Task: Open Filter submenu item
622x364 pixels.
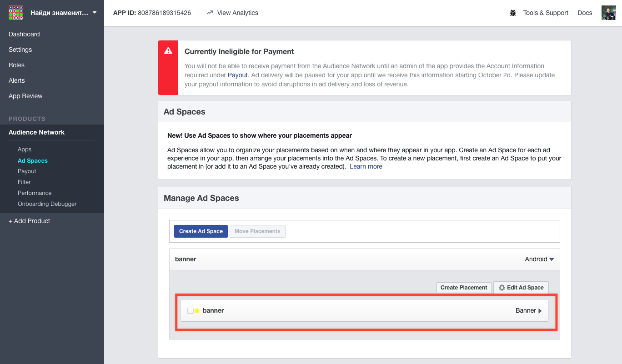Action: pyautogui.click(x=24, y=182)
